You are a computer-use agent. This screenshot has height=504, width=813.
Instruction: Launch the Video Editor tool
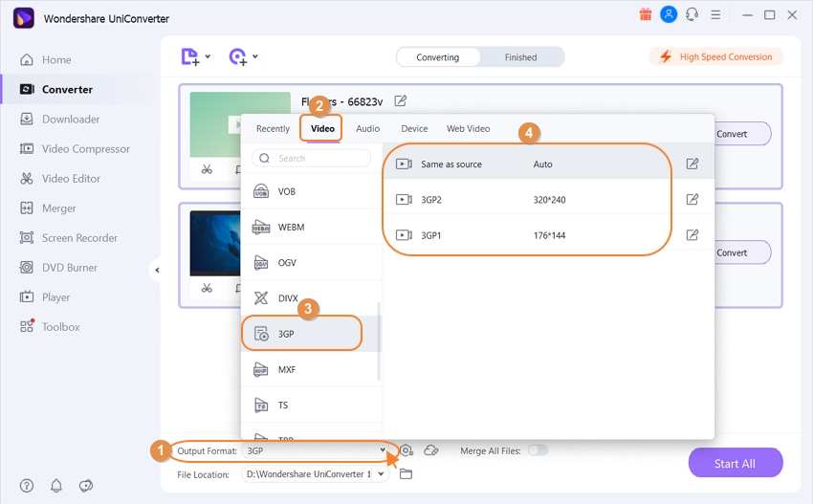tap(59, 179)
